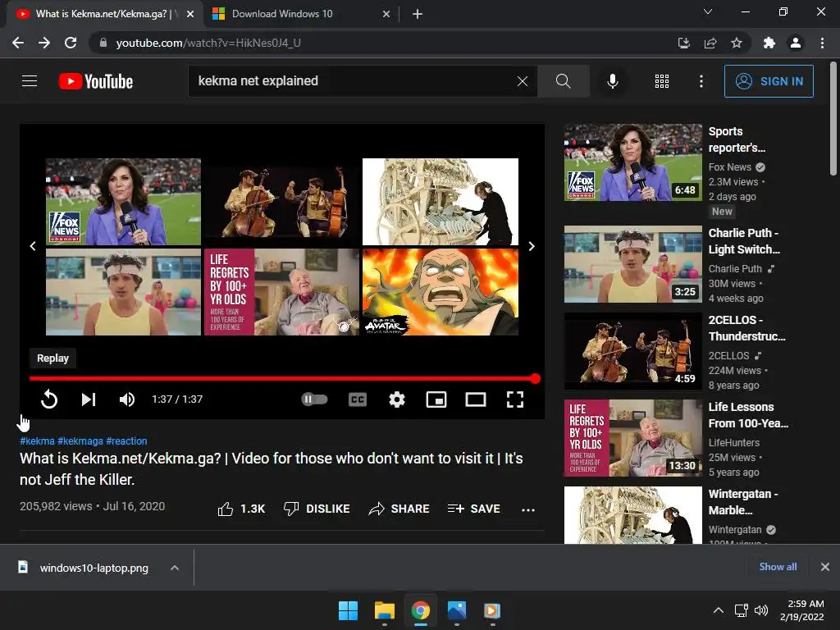Go to the YouTube home logo
Viewport: 840px width, 630px height.
pos(96,81)
